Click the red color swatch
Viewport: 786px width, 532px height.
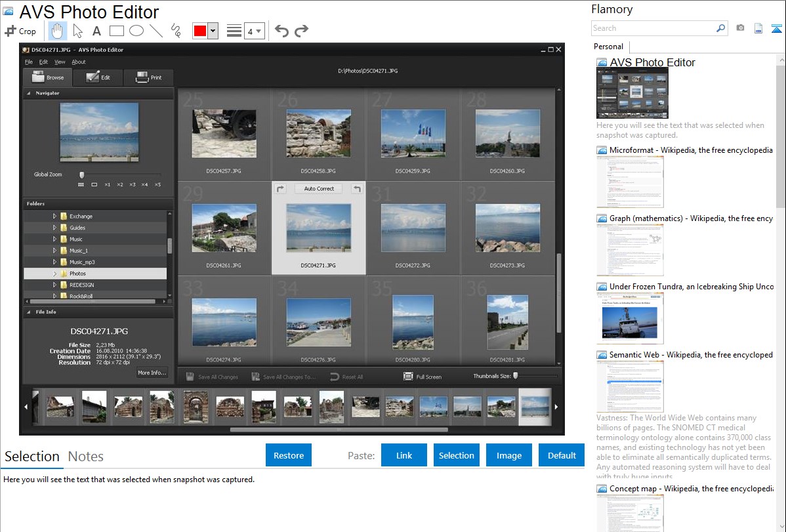pyautogui.click(x=200, y=31)
